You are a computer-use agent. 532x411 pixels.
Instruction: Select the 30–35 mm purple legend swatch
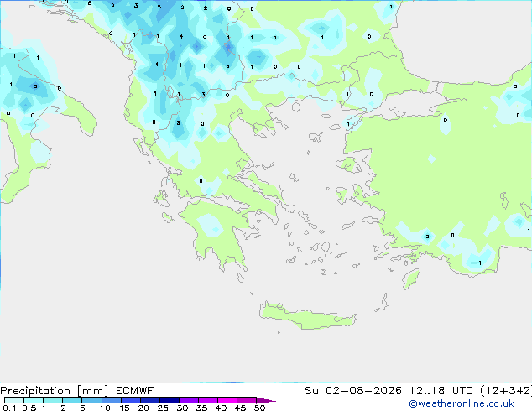188,400
